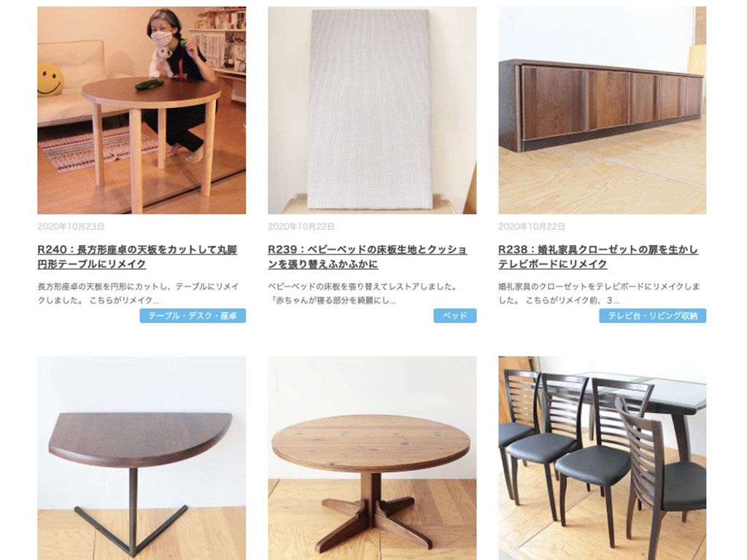Select the テレビ台・リビング収納 category tag
The height and width of the screenshot is (560, 747).
click(653, 316)
